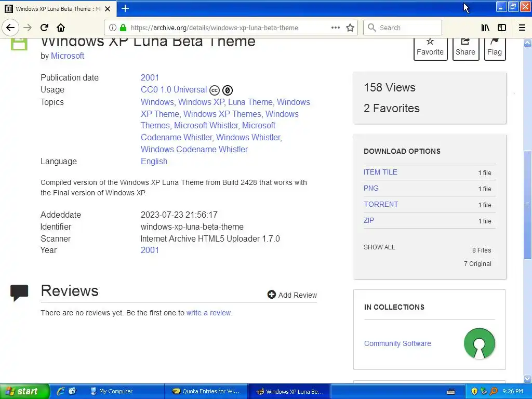The height and width of the screenshot is (399, 532).
Task: Launch Internet Explorer from quick launch
Action: tap(61, 391)
